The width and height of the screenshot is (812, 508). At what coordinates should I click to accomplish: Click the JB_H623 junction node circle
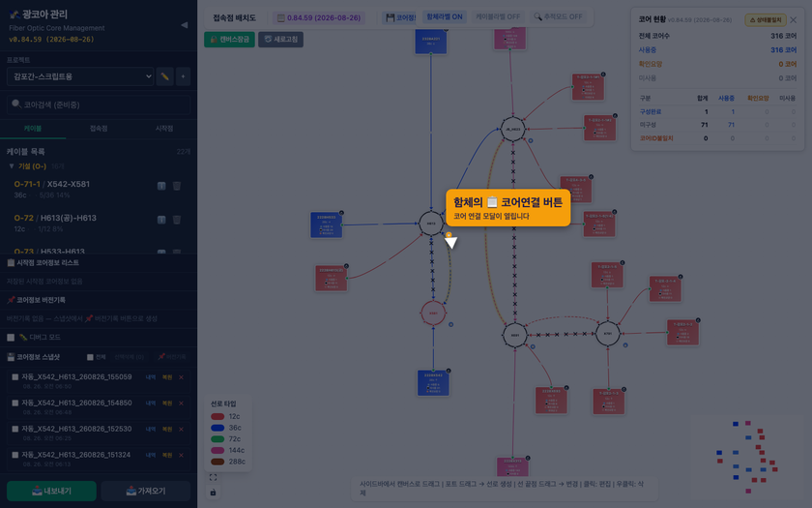512,129
